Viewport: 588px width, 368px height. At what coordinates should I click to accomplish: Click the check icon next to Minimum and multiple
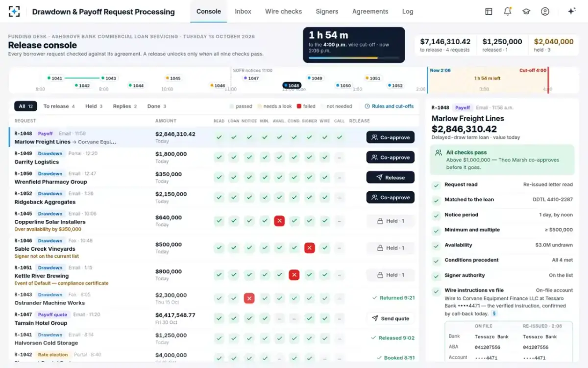click(436, 230)
